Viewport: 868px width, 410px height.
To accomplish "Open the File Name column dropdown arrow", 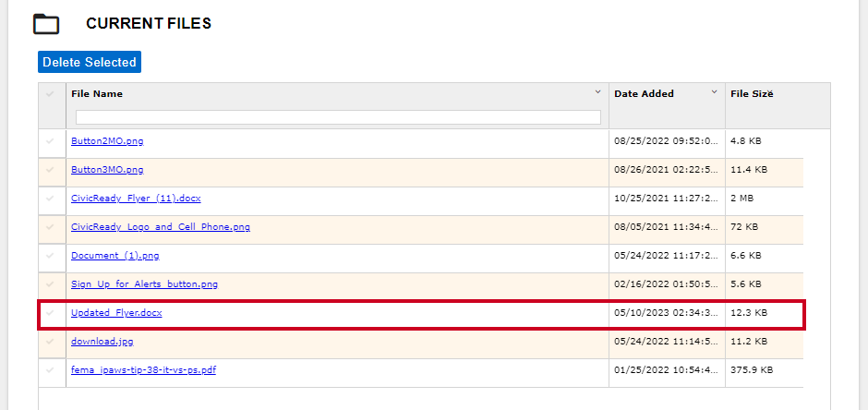I will click(x=597, y=91).
